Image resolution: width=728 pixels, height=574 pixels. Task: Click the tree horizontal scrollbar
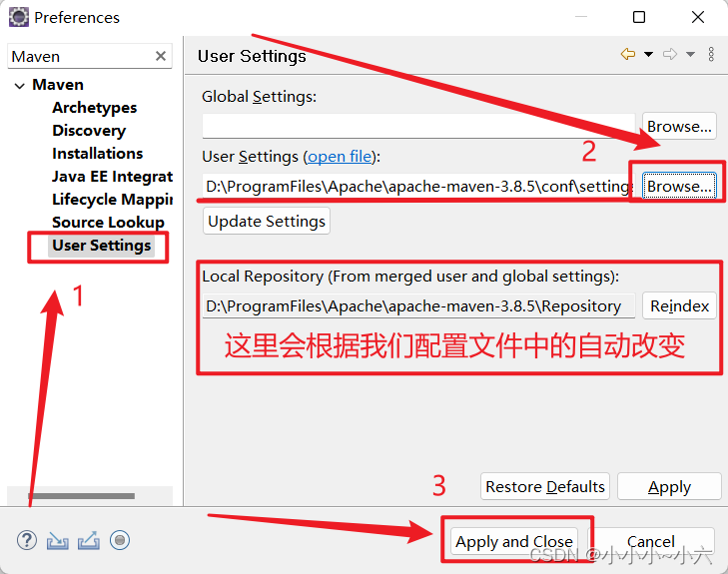click(x=82, y=496)
